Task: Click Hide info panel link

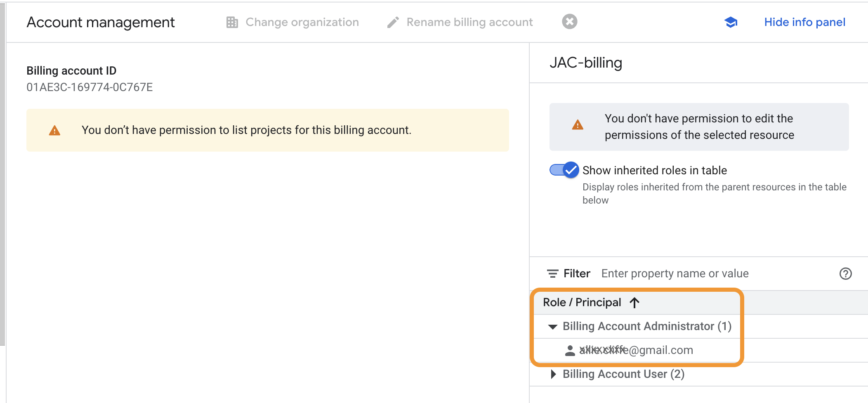Action: (804, 22)
